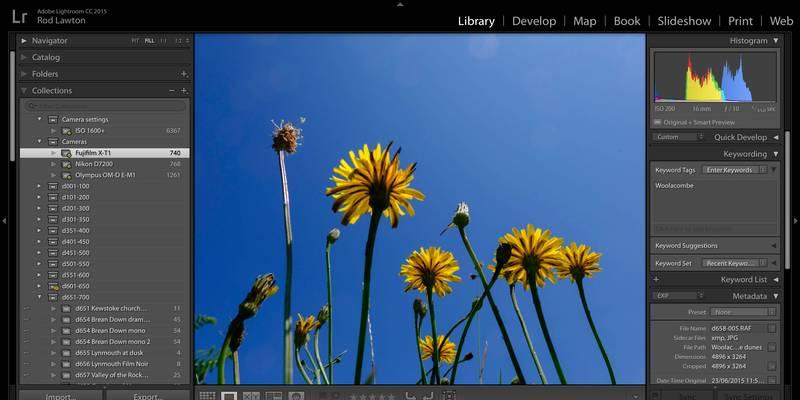Open People view icon in toolbar
This screenshot has height=400, width=800.
click(296, 396)
